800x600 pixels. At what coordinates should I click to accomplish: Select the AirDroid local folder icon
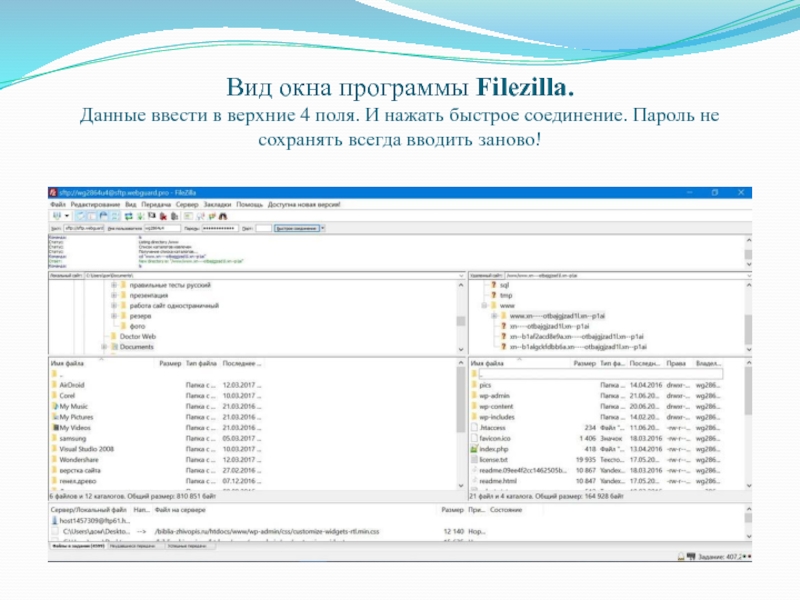coord(55,385)
